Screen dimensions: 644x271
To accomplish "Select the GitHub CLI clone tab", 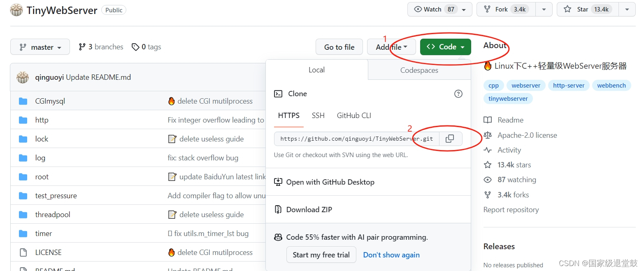I will 354,116.
